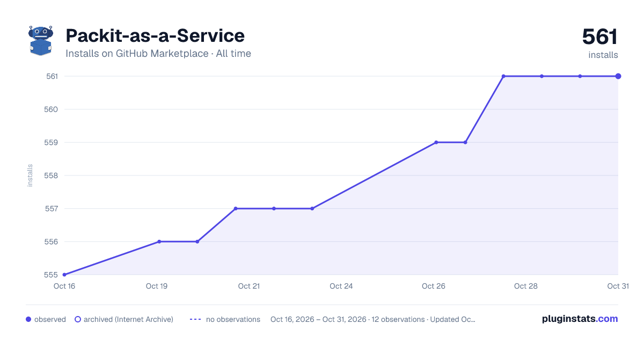Click the 558 y-axis label
This screenshot has width=644, height=338.
pyautogui.click(x=52, y=175)
